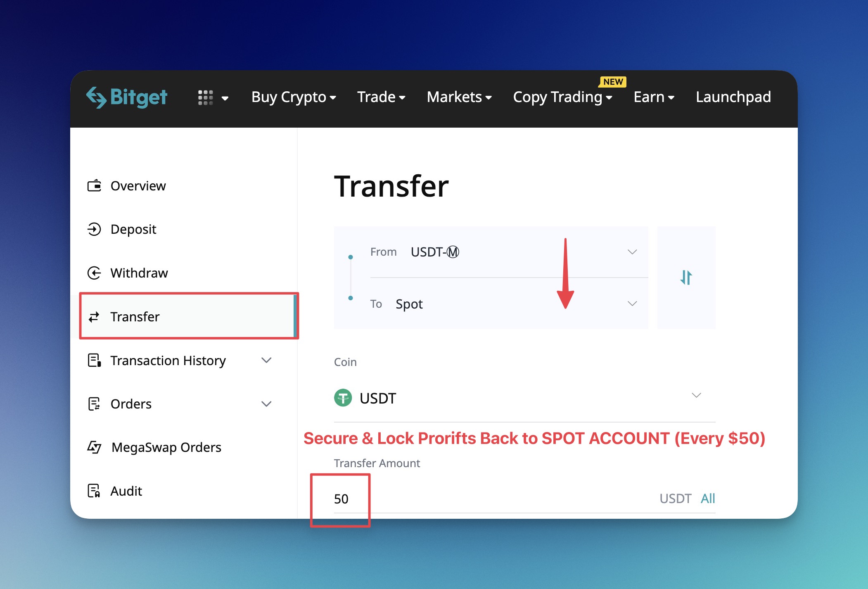Expand Transaction History submenu

266,361
